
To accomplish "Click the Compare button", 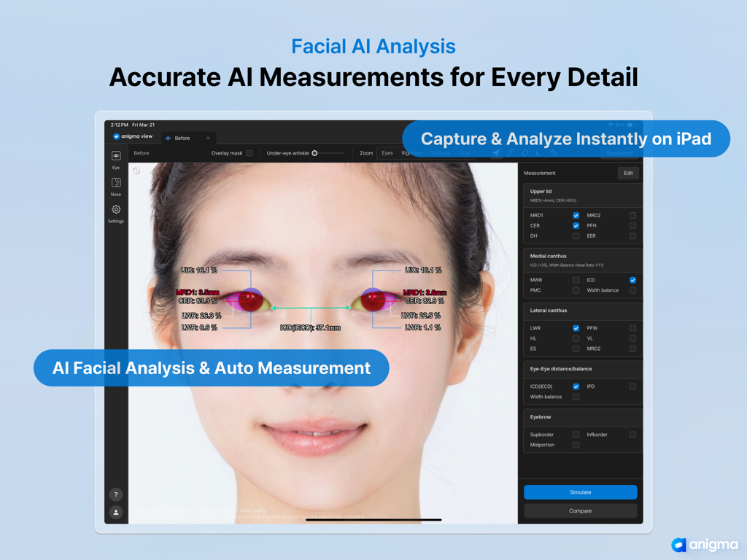I will point(580,510).
